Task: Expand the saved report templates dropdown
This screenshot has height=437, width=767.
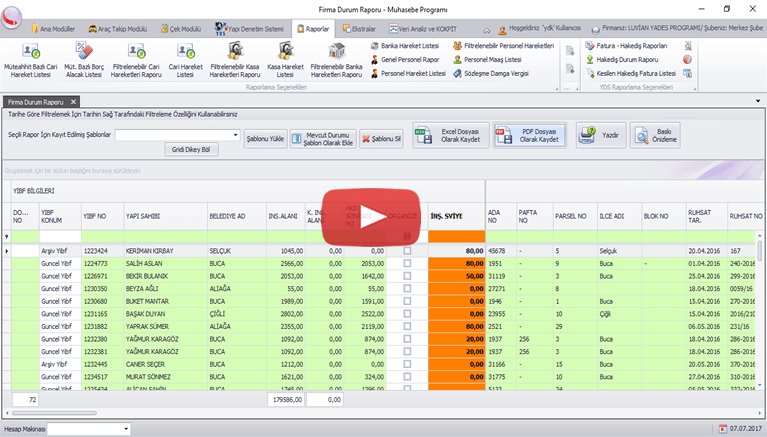Action: pyautogui.click(x=236, y=135)
